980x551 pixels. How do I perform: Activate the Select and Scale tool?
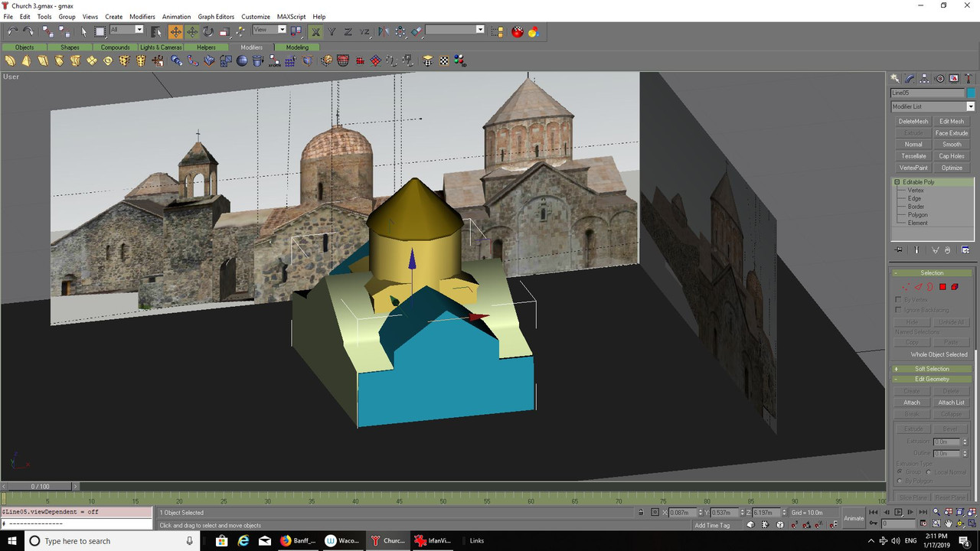click(x=224, y=31)
